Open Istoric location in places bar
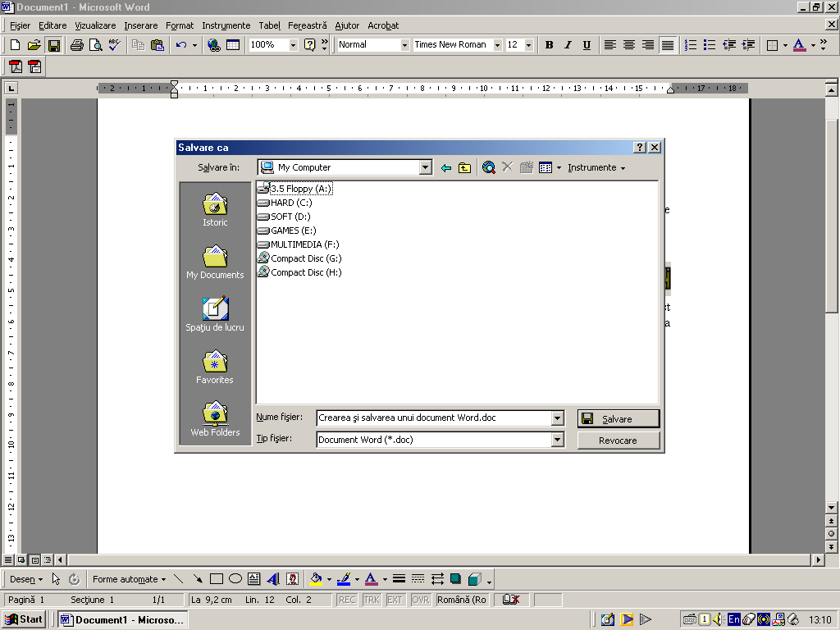Viewport: 840px width, 630px height. coord(215,209)
